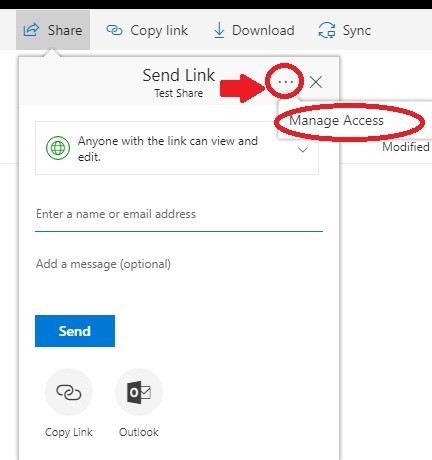Click the blue Send button
Screen dimensions: 432x460
coord(75,331)
